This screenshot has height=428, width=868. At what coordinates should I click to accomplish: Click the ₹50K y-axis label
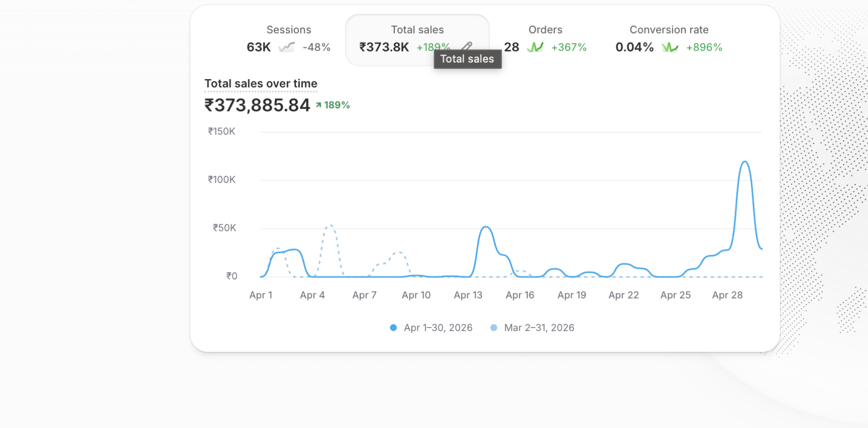(225, 228)
